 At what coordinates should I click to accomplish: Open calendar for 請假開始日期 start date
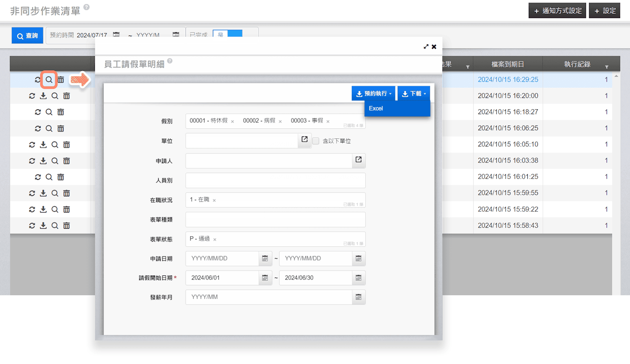tap(265, 278)
